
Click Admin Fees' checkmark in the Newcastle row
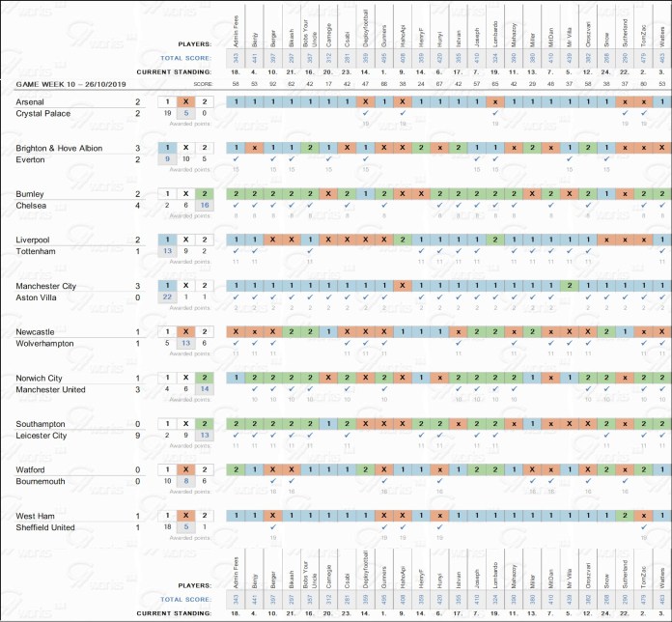236,344
